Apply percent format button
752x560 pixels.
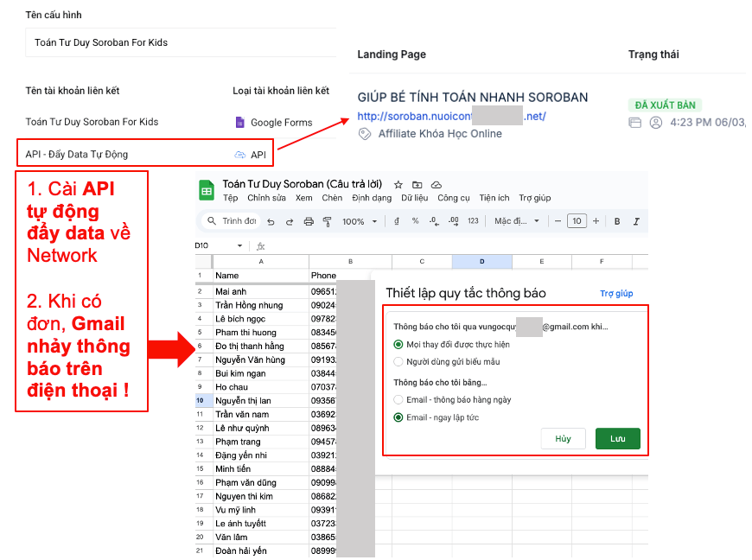(x=415, y=221)
